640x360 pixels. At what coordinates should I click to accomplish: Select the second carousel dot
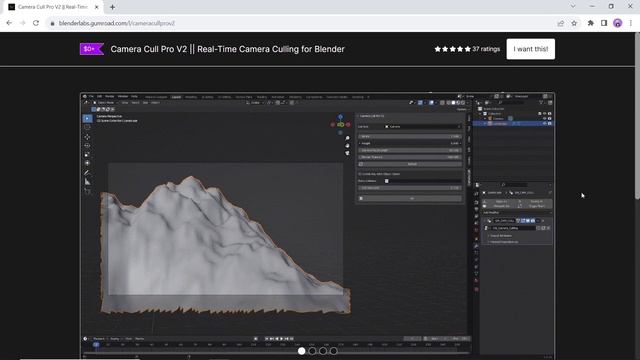pos(312,351)
